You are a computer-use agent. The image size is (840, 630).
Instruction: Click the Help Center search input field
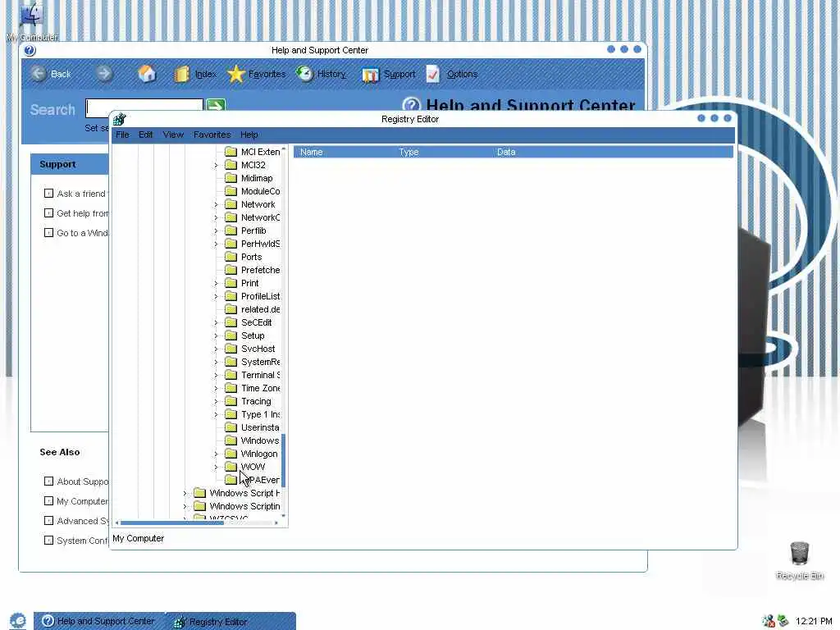[144, 107]
